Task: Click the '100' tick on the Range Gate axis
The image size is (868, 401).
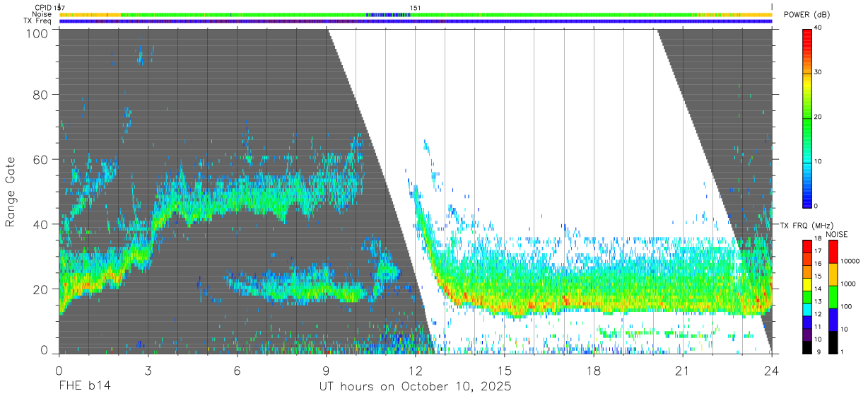Action: 38,33
